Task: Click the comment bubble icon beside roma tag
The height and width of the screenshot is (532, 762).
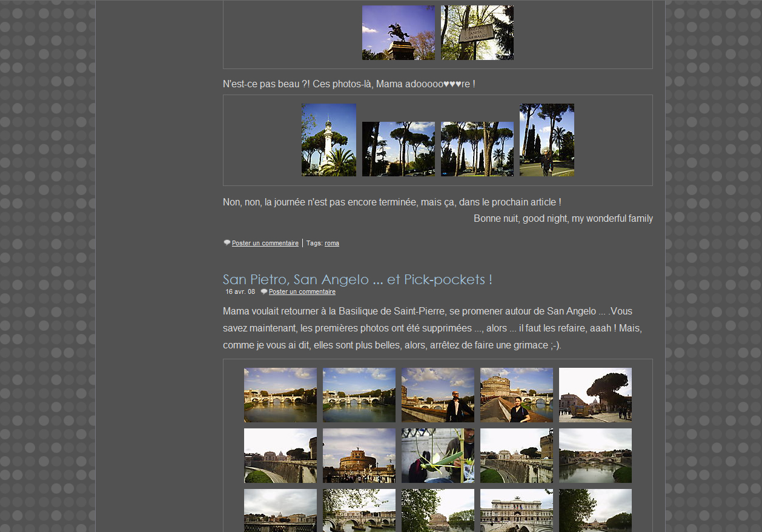Action: [227, 243]
